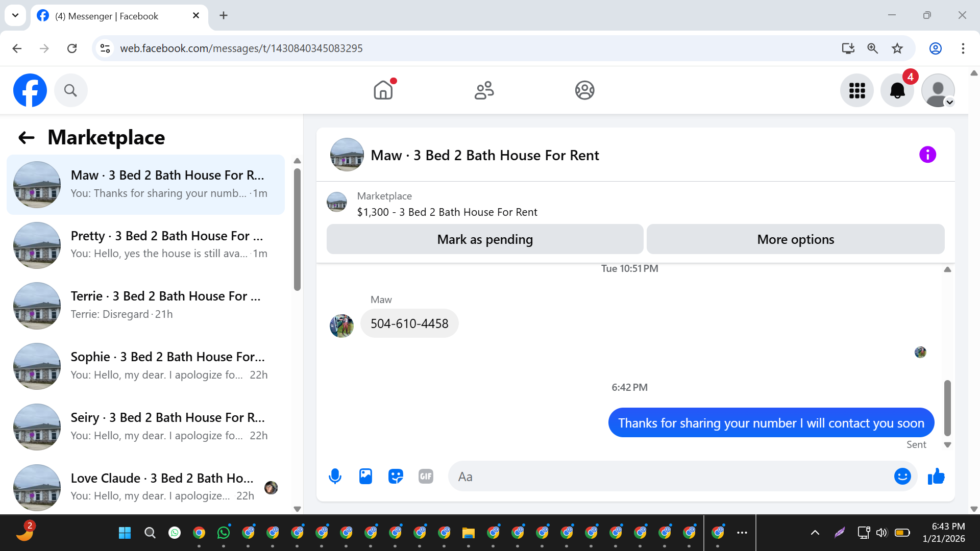
Task: Open the emoji picker in message box
Action: pyautogui.click(x=902, y=477)
